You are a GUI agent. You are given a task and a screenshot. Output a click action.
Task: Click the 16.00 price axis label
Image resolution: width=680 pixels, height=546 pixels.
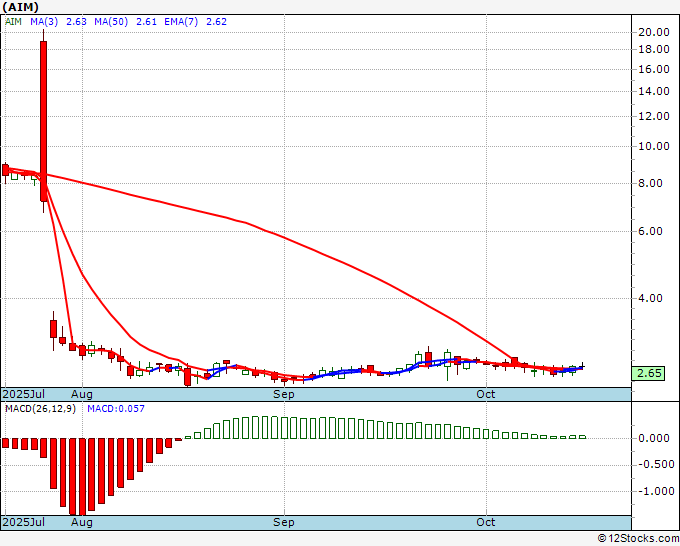click(654, 69)
